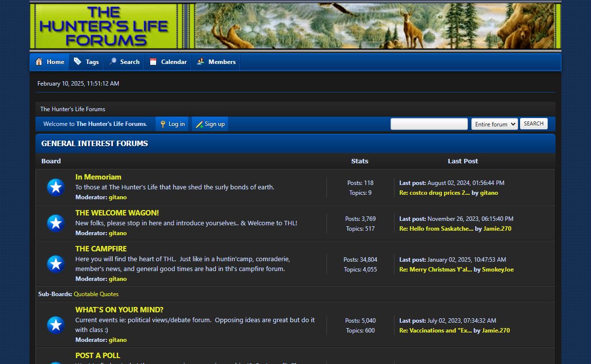Open THE CAMPFIRE board title link

pyautogui.click(x=101, y=249)
